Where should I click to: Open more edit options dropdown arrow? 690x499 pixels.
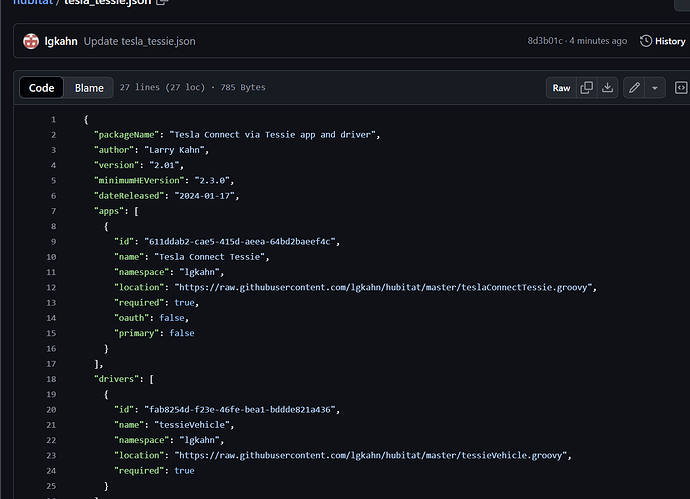coord(655,88)
